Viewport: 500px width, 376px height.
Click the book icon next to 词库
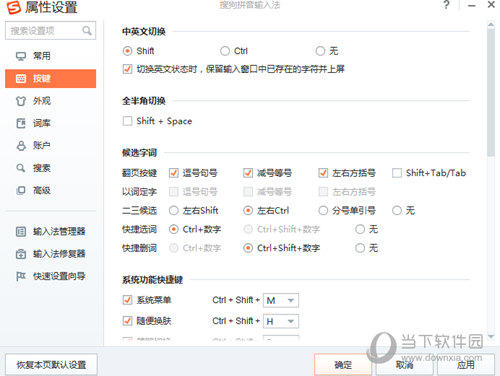pyautogui.click(x=21, y=123)
